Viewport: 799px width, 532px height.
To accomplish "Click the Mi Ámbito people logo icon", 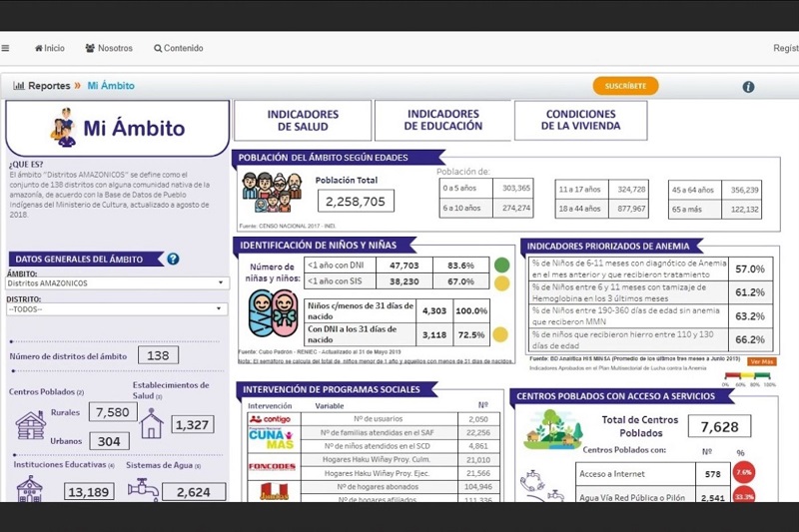I will (63, 128).
